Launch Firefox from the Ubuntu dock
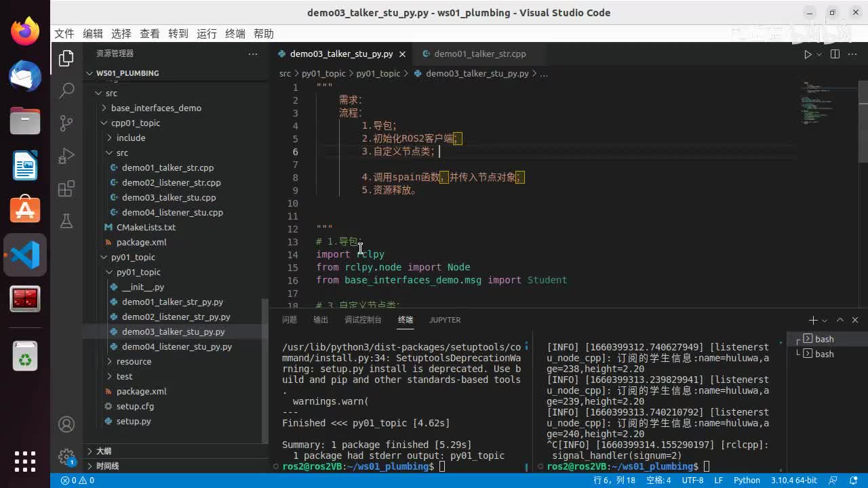This screenshot has height=488, width=868. point(25,32)
